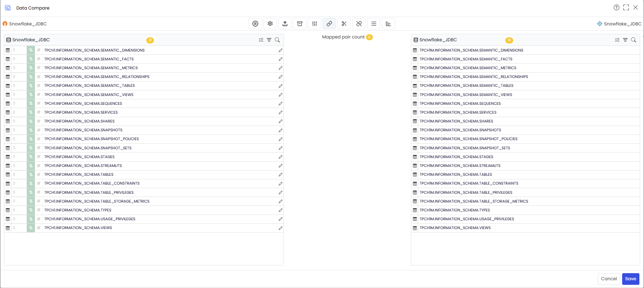Close the Data Compare dialog
Screen dimensions: 644x288
(636, 7)
